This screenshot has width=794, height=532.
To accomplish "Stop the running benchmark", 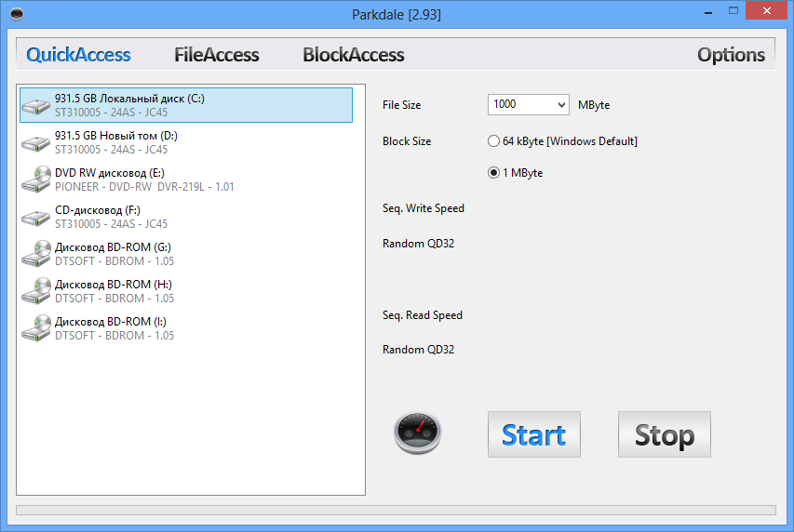I will pos(665,434).
